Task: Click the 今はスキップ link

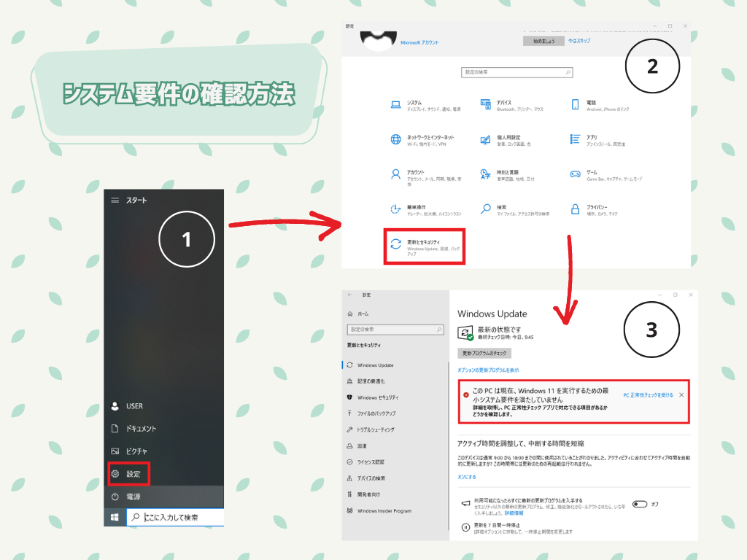Action: [x=580, y=41]
